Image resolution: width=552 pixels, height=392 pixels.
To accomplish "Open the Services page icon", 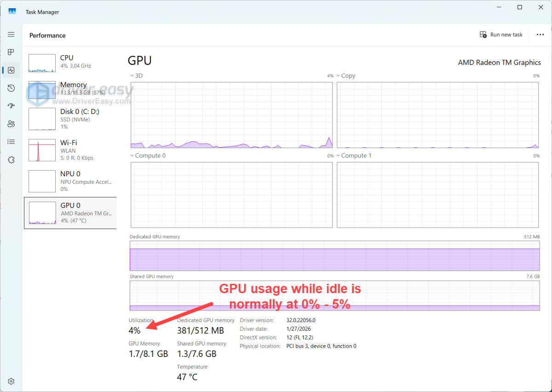I will point(11,160).
